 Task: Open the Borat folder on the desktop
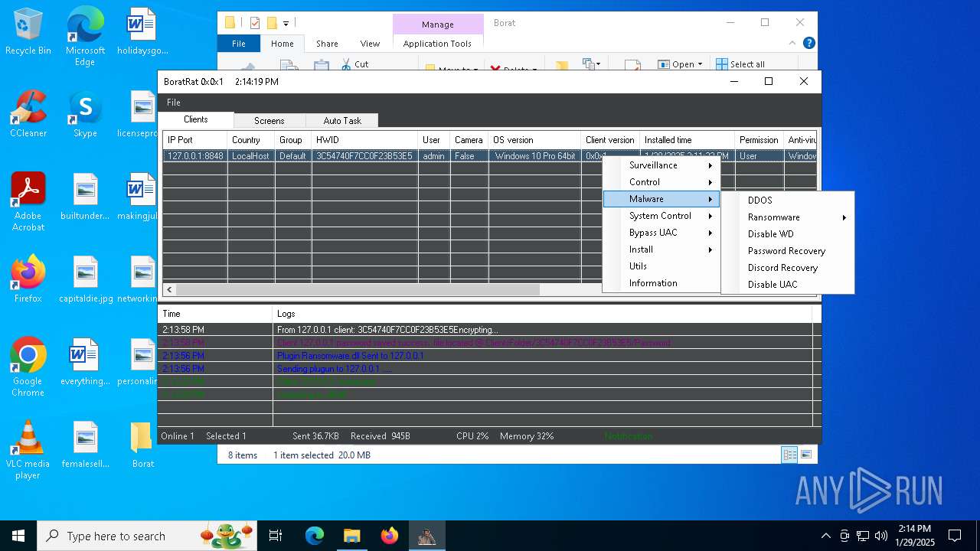(x=142, y=445)
